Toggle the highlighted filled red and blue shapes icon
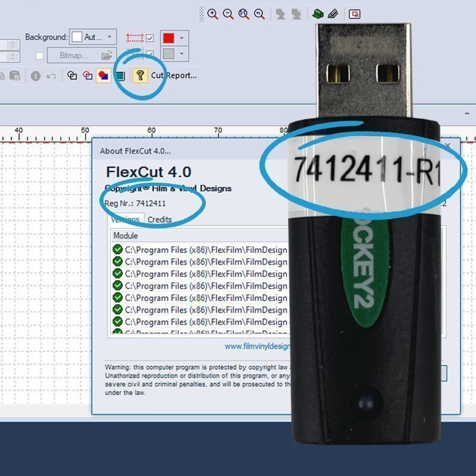The image size is (476, 476). (x=103, y=76)
